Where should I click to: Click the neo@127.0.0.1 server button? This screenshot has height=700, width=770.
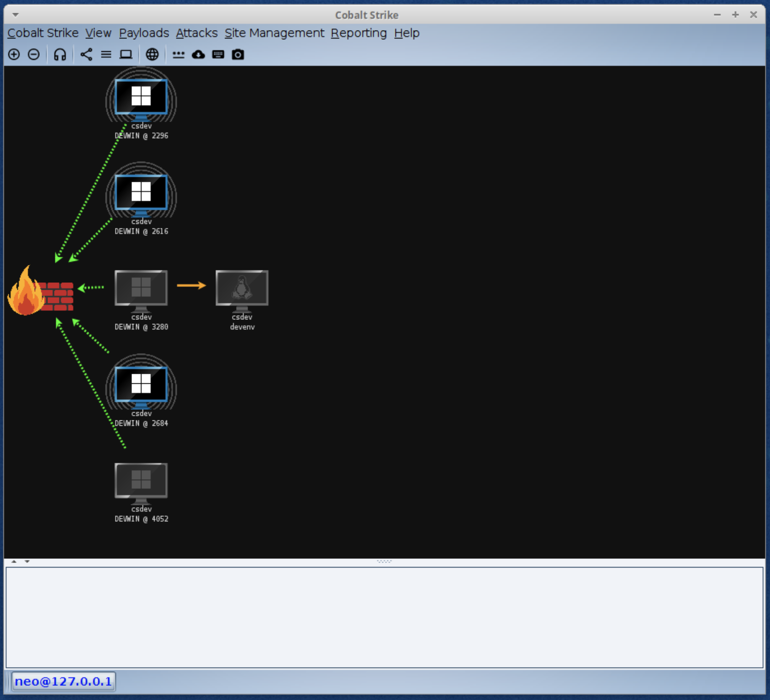[x=63, y=681]
